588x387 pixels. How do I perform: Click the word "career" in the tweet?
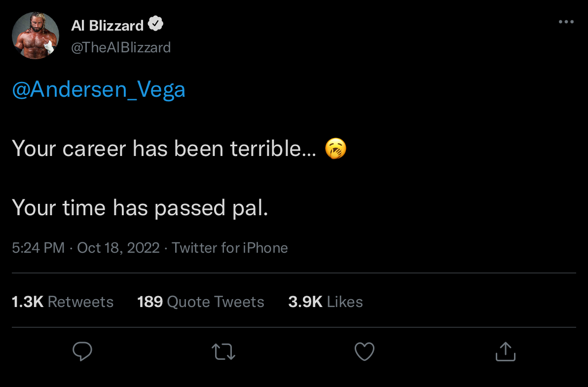coord(94,149)
